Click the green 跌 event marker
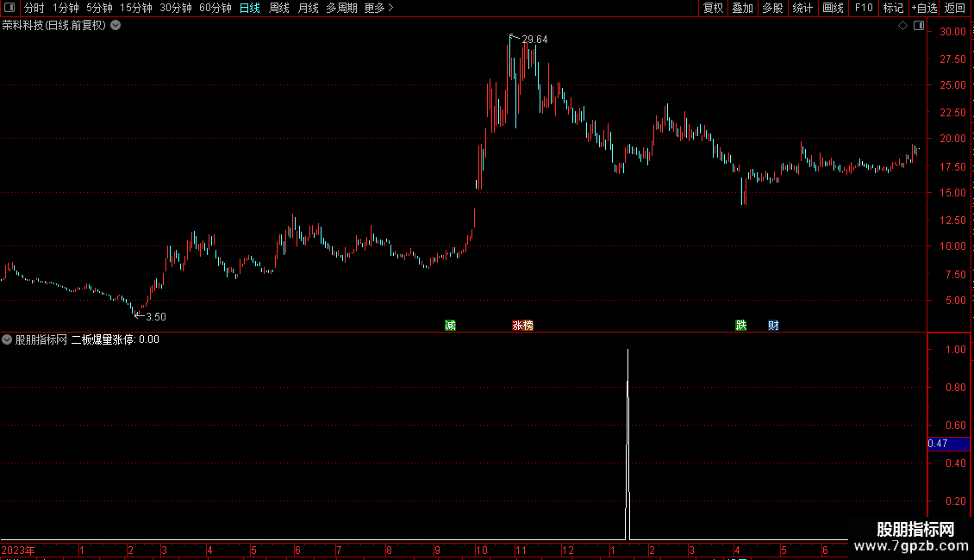Screen dimensions: 974x560 coord(741,326)
